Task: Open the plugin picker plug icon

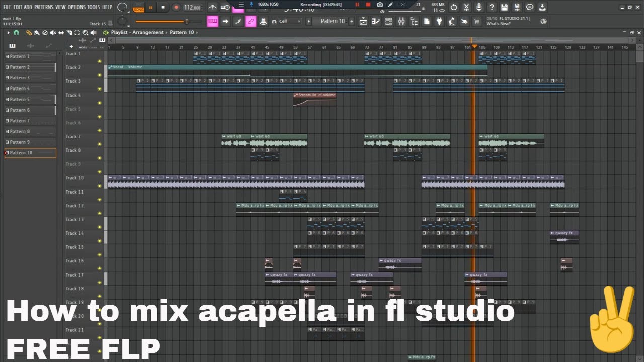Action: pyautogui.click(x=439, y=21)
